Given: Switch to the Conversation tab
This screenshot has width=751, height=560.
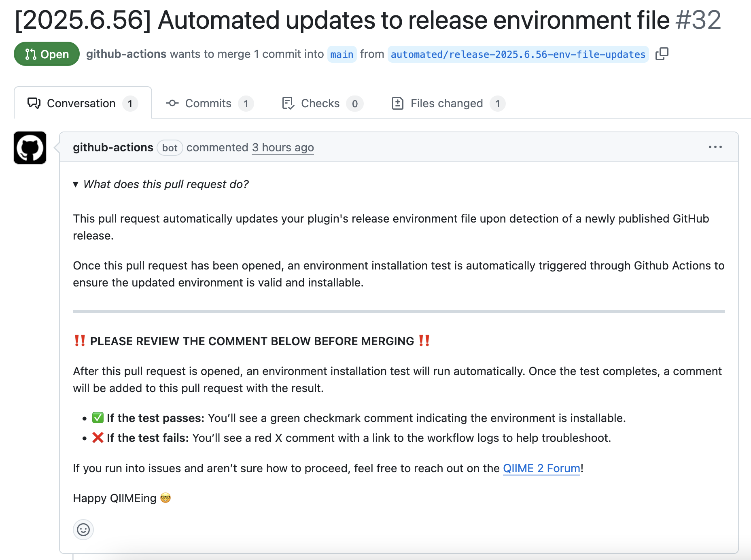Looking at the screenshot, I should [83, 103].
